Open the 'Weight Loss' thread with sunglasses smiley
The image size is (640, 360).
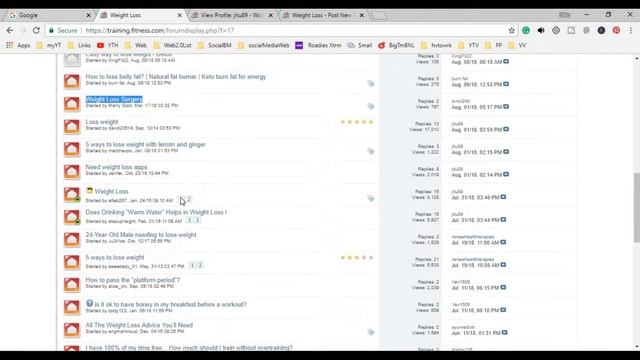(x=111, y=191)
